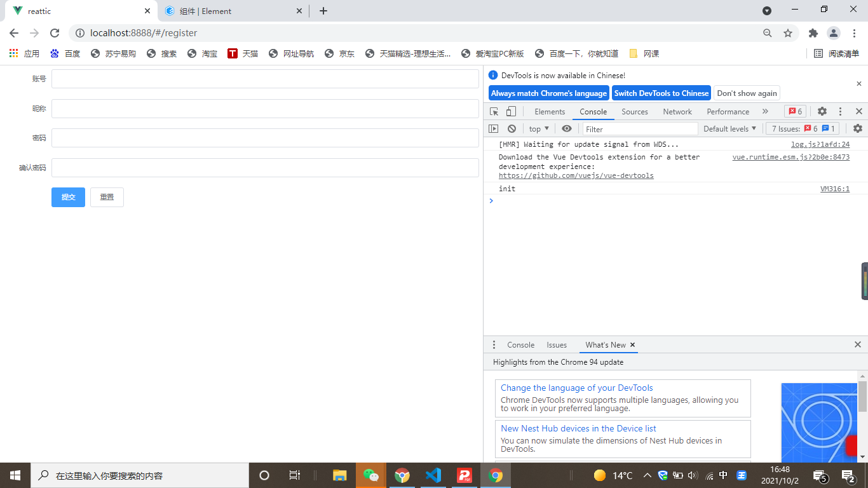
Task: Close the What's New tab
Action: [x=632, y=345]
